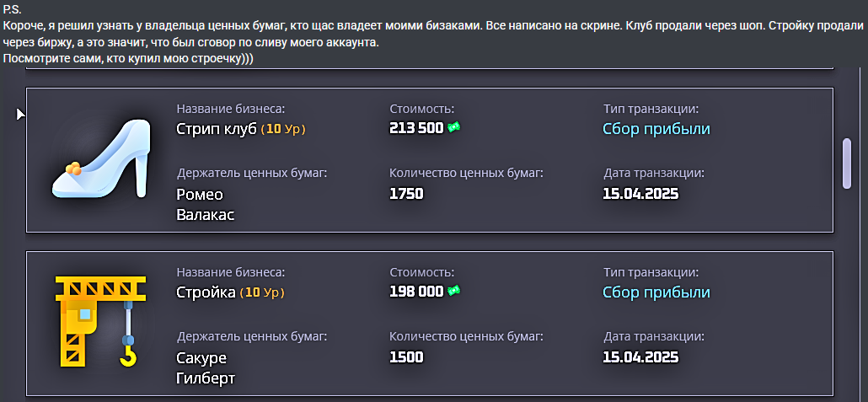Click the green money icon beside 198 000
The width and height of the screenshot is (868, 402).
click(x=454, y=292)
